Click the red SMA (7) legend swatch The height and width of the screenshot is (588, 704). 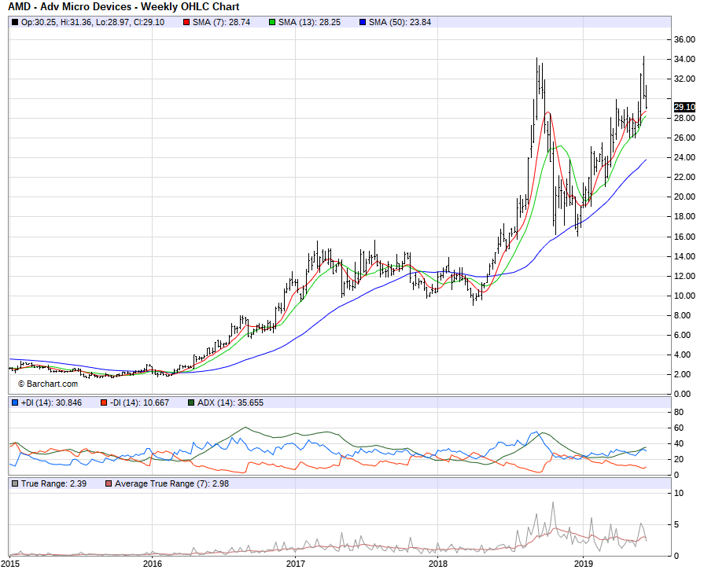(186, 22)
